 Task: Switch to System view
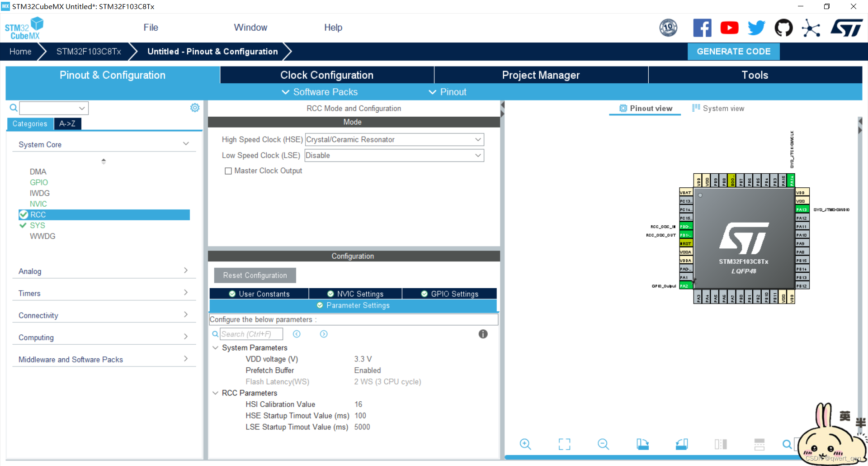coord(718,108)
